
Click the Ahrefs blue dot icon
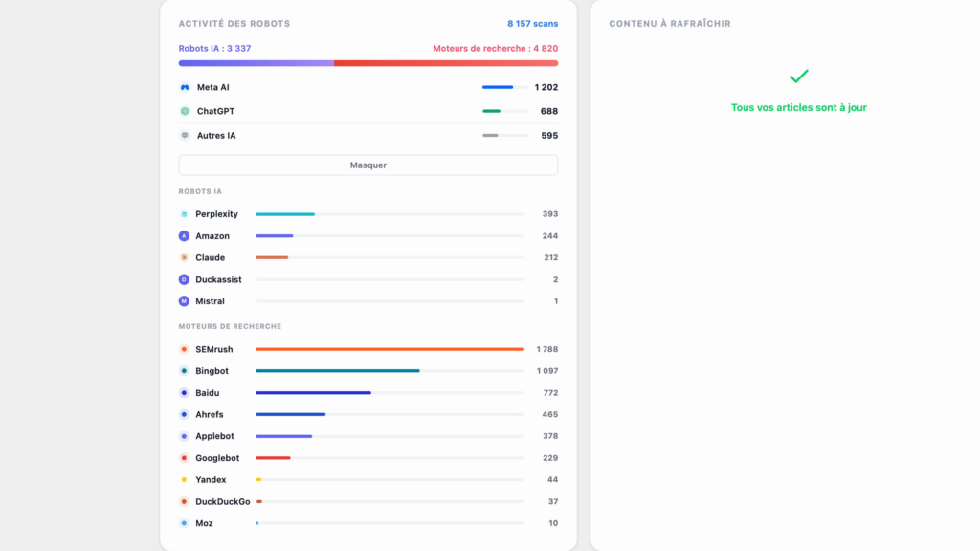(184, 415)
